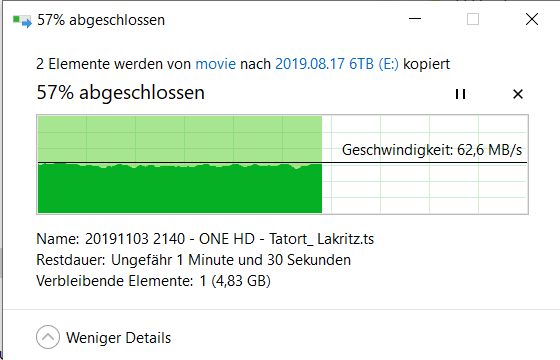Click the window title 57% abgeschlossen
This screenshot has width=560, height=360.
101,20
